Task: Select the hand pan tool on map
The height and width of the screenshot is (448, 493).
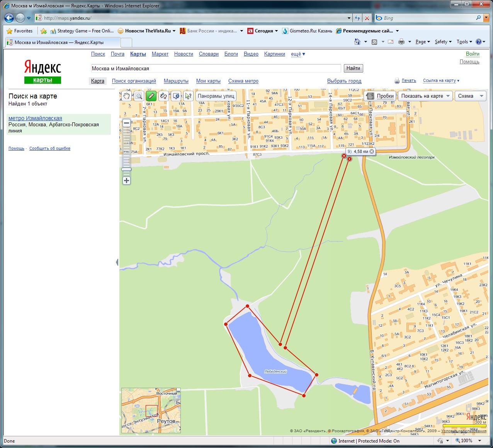Action: (x=127, y=96)
